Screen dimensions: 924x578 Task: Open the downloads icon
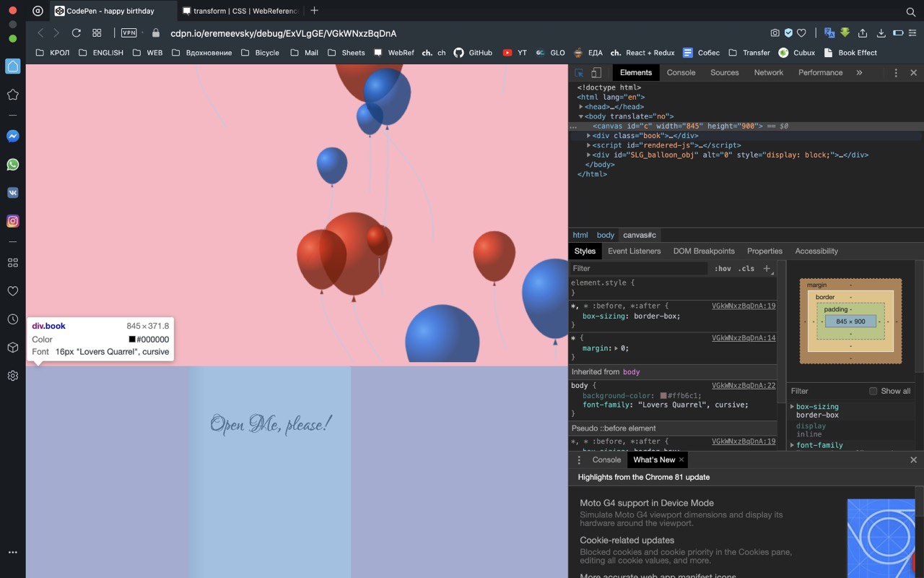click(881, 33)
